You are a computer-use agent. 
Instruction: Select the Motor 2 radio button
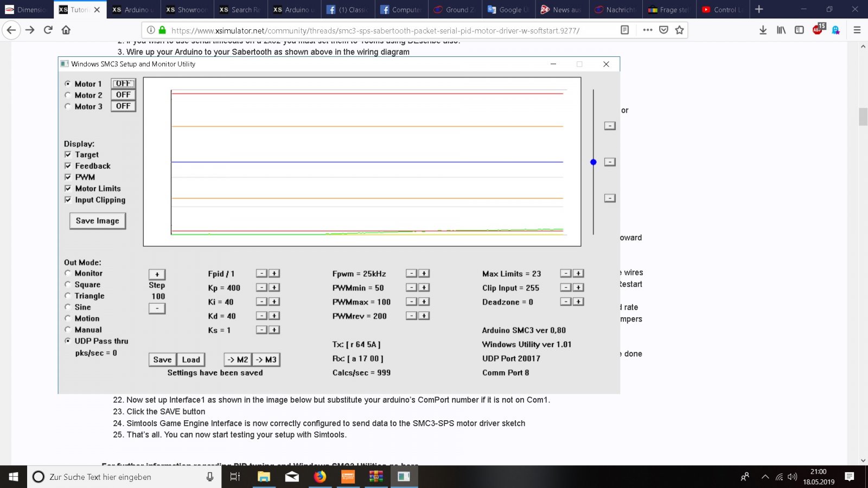point(68,95)
